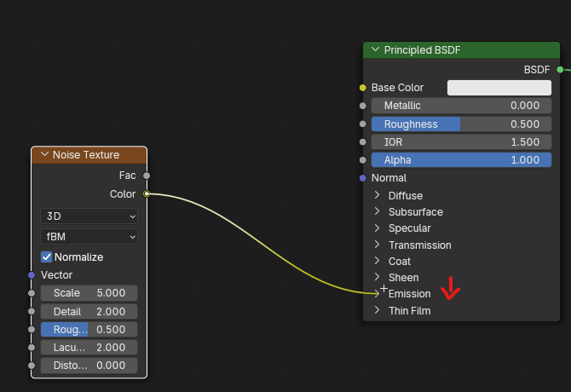Expand the Subsurface panel
Viewport: 571px width, 392px height.
(377, 211)
